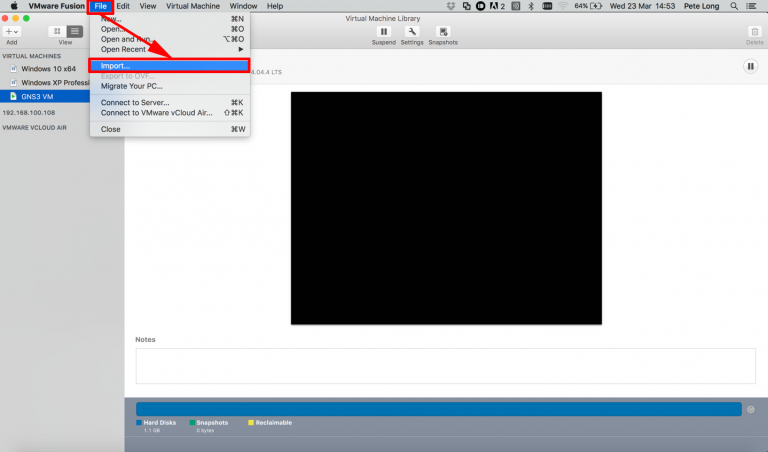
Task: Click the Snapshots green legend swatch
Action: click(192, 423)
